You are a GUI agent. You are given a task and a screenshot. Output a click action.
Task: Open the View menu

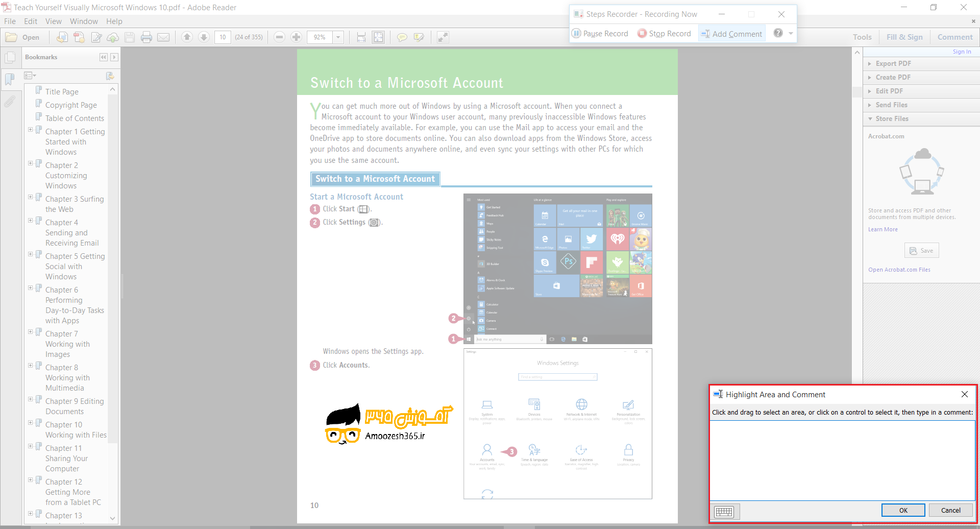coord(54,21)
